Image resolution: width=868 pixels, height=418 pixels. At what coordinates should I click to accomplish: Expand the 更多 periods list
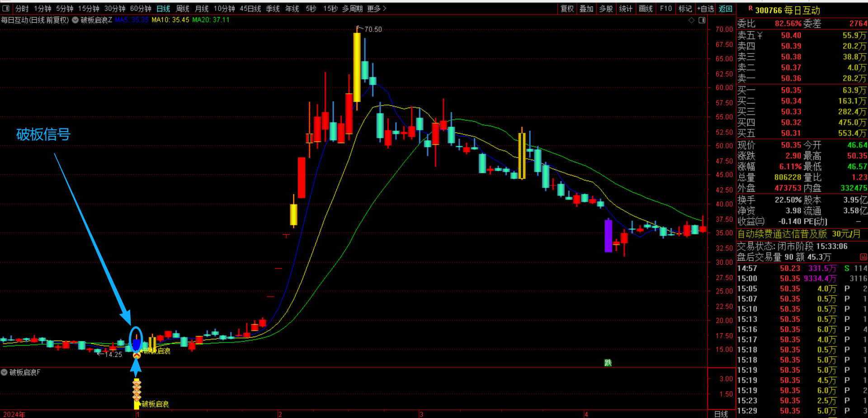[377, 9]
